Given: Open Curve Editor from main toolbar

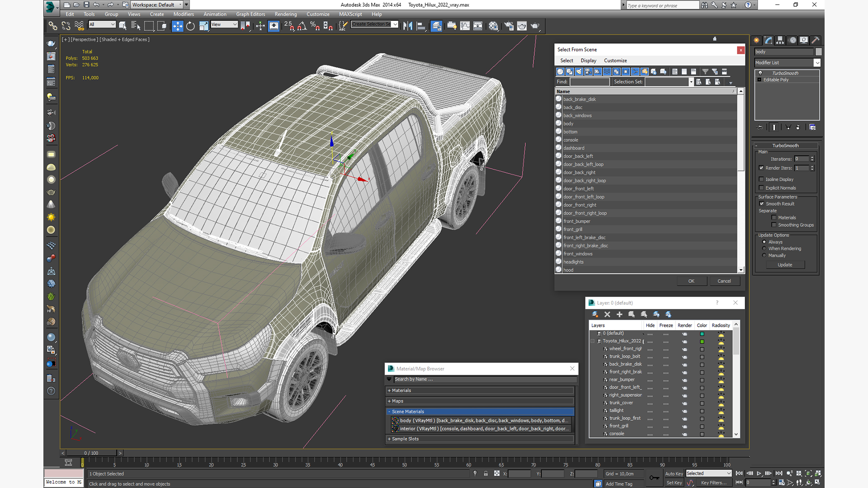Looking at the screenshot, I should [x=465, y=26].
